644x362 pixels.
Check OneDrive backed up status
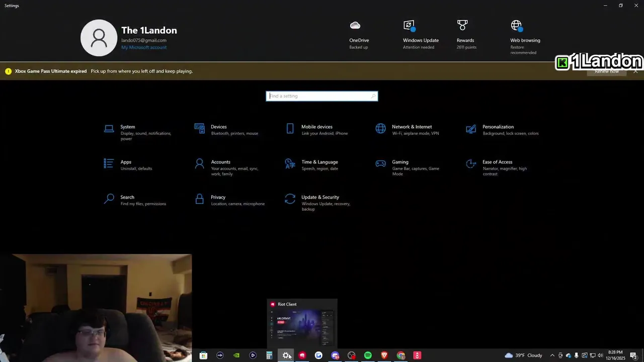[359, 35]
